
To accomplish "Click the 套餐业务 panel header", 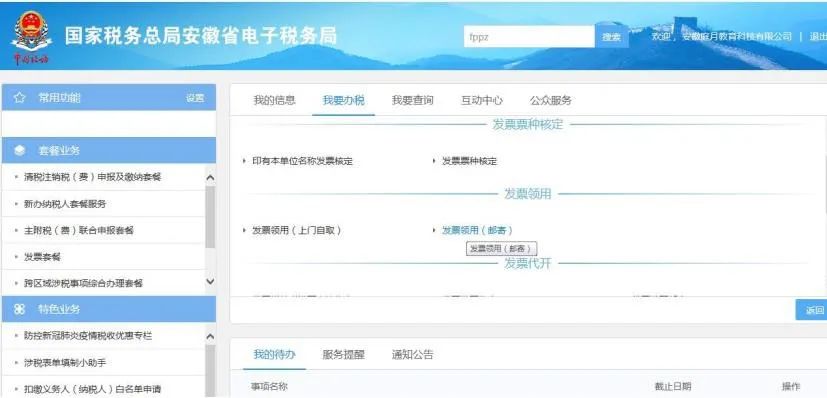I will (x=109, y=150).
